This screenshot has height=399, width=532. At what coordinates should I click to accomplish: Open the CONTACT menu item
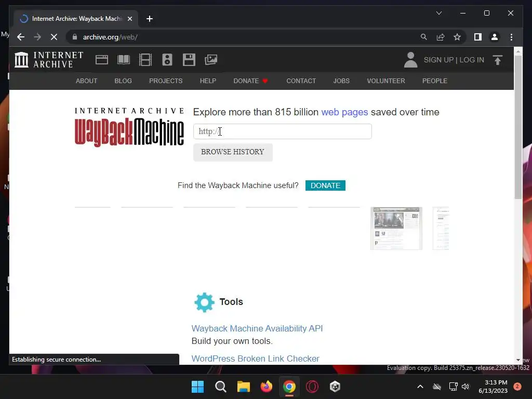pyautogui.click(x=301, y=81)
